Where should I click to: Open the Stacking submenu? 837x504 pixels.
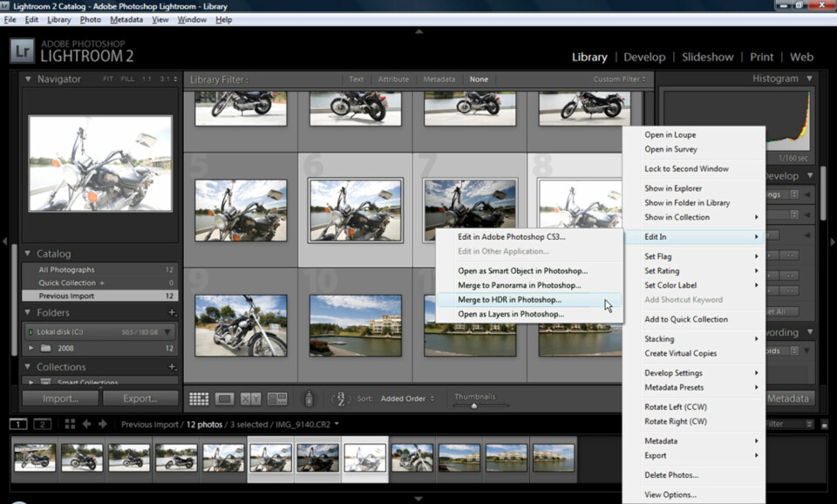[x=693, y=339]
